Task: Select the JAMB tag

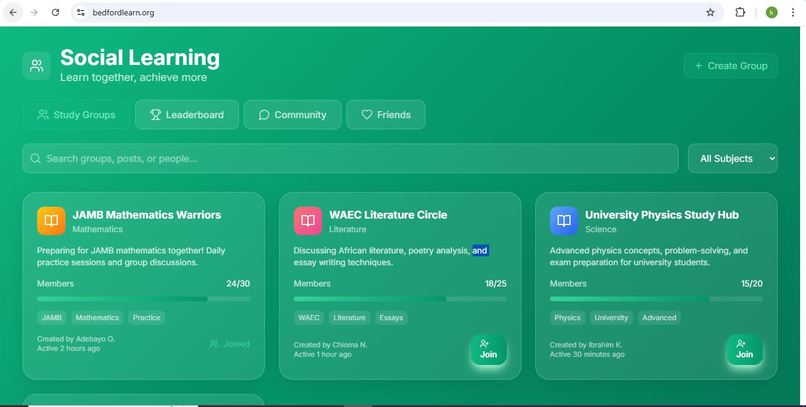Action: pos(52,318)
